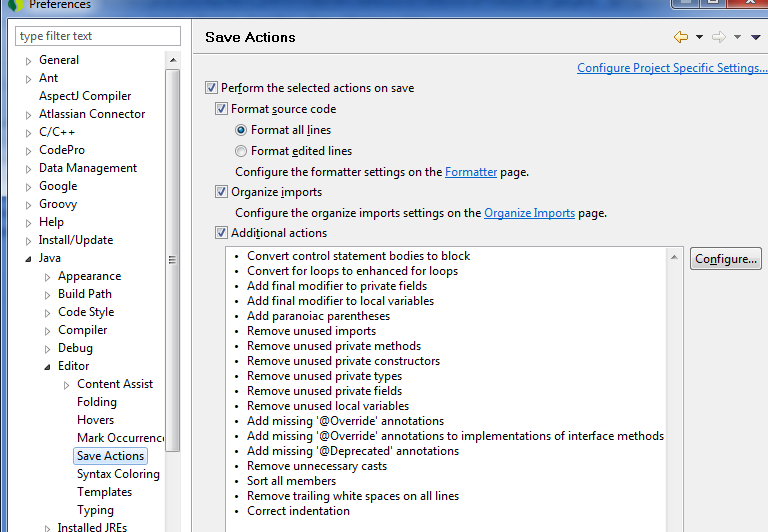Screen dimensions: 768x532
Task: Expand the Help tree node
Action: pos(28,223)
